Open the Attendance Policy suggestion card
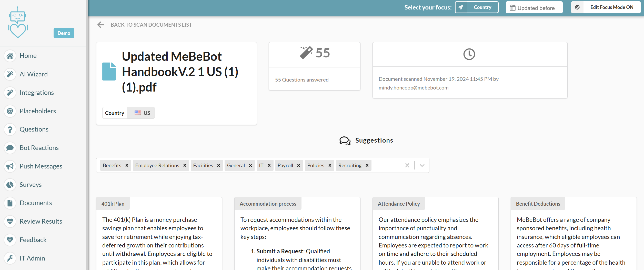The height and width of the screenshot is (270, 644). (x=436, y=233)
